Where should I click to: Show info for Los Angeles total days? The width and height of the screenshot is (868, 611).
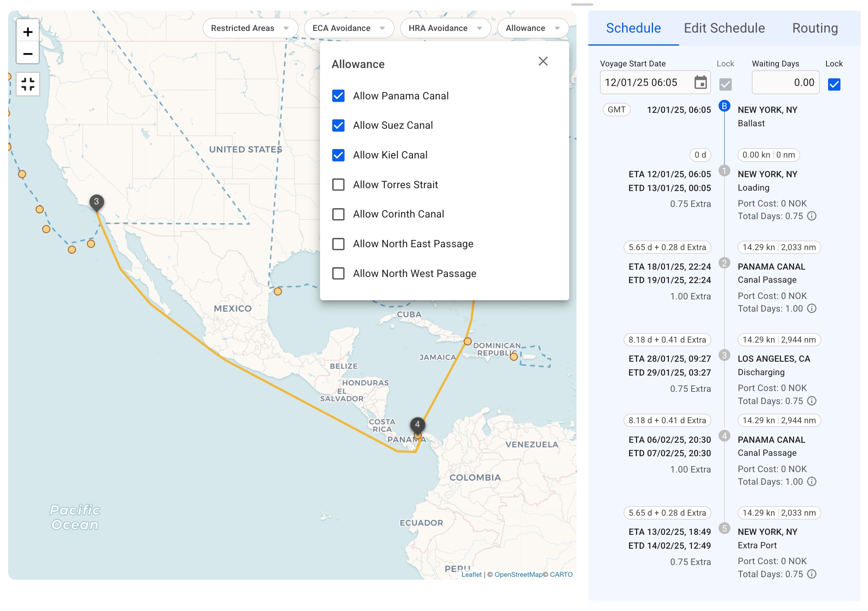812,401
